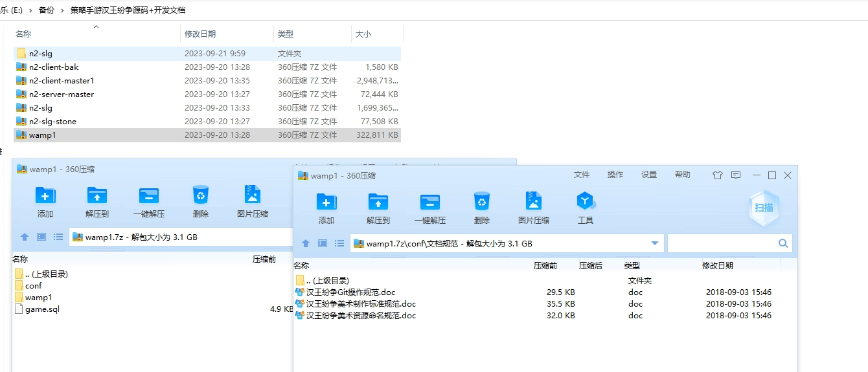868x372 pixels.
Task: Select n2-slg-stone archive in Explorer
Action: pos(207,121)
